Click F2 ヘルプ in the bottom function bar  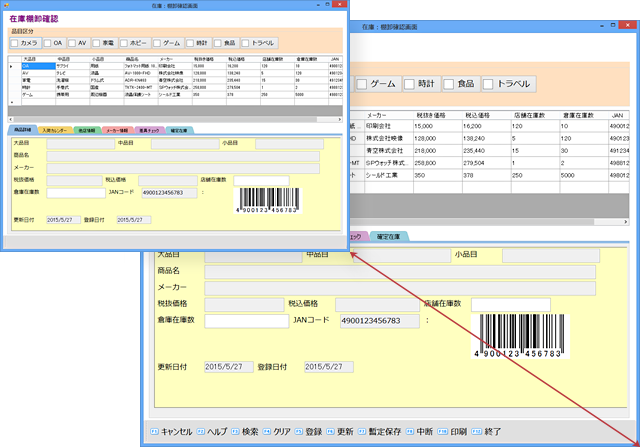pyautogui.click(x=212, y=431)
